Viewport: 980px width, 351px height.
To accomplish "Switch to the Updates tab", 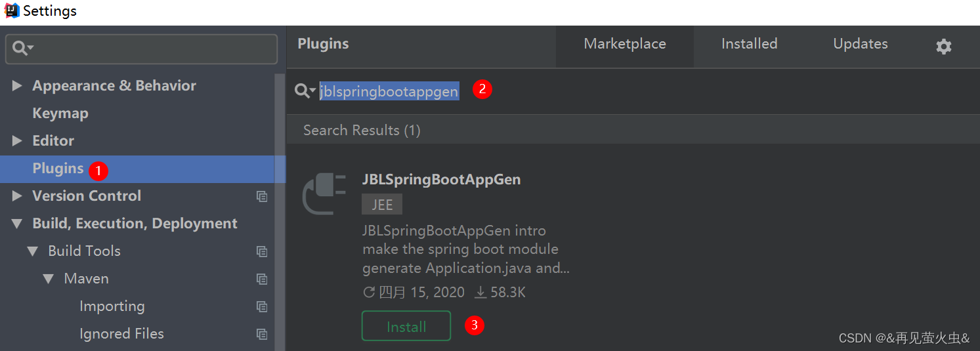I will [861, 44].
